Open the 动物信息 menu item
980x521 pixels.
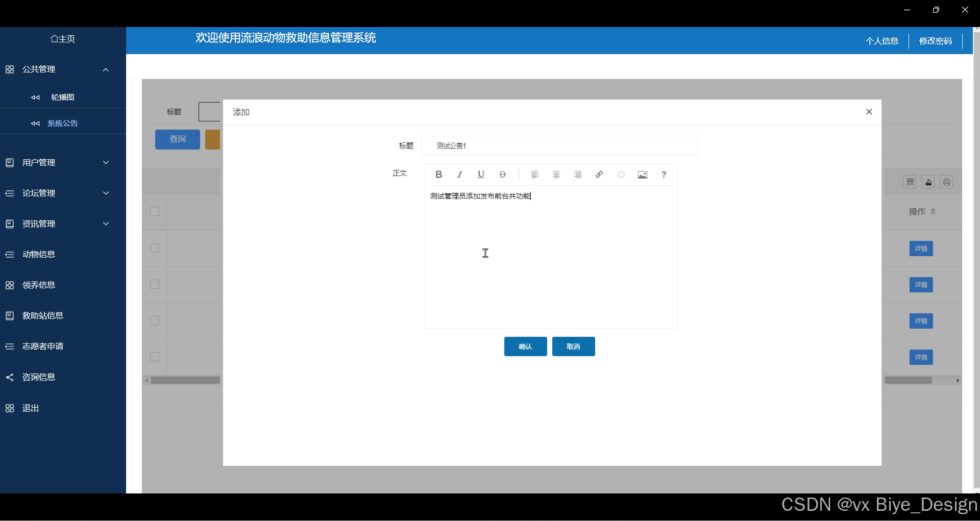[63, 254]
